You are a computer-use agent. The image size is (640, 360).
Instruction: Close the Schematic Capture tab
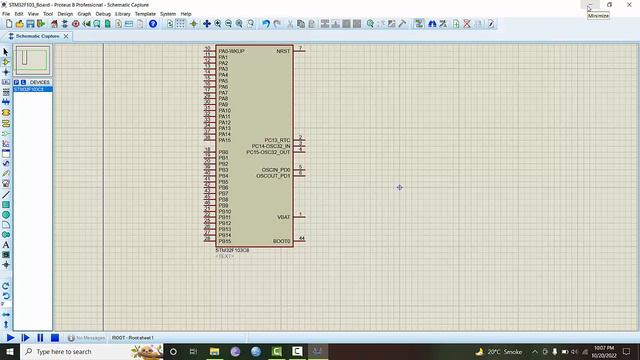tap(66, 36)
